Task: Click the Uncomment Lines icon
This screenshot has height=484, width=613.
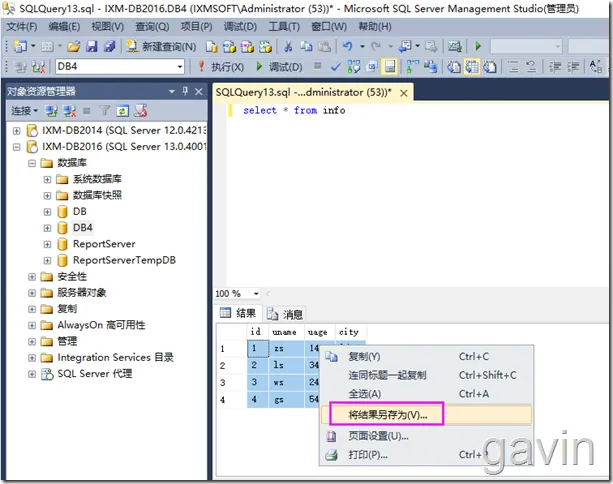Action: (x=531, y=67)
